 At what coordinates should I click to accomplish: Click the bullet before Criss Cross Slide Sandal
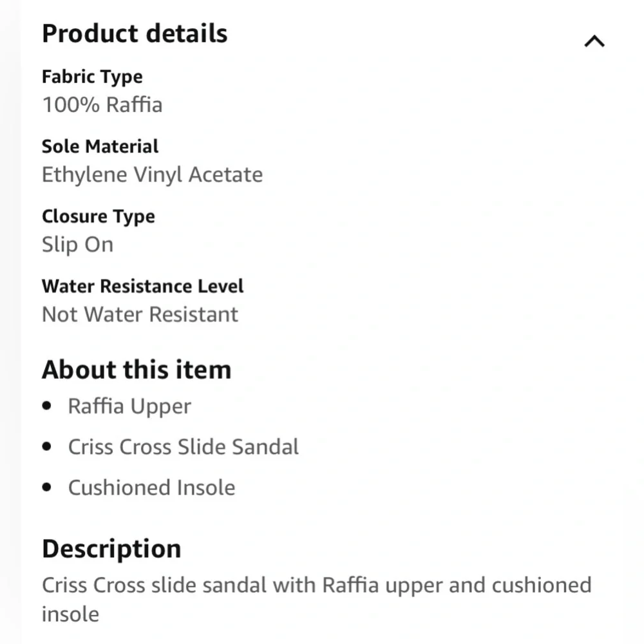click(x=46, y=447)
